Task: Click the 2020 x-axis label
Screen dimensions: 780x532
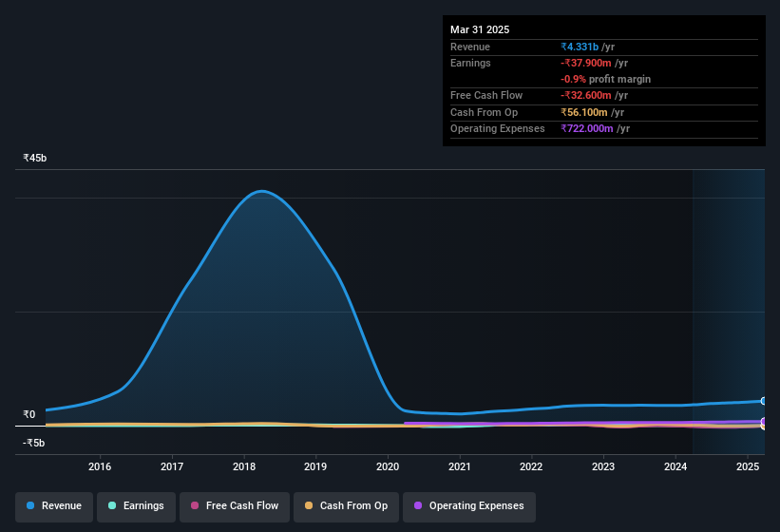Action: pos(388,466)
